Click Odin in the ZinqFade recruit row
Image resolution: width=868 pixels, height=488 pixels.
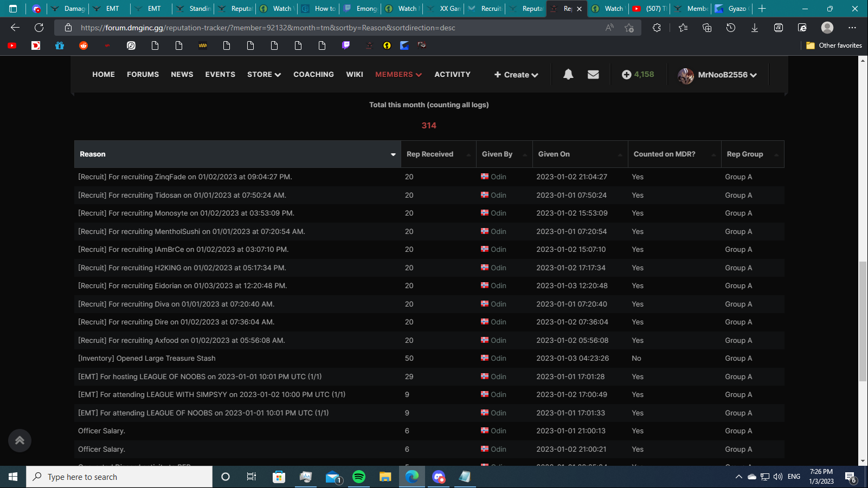pyautogui.click(x=498, y=177)
